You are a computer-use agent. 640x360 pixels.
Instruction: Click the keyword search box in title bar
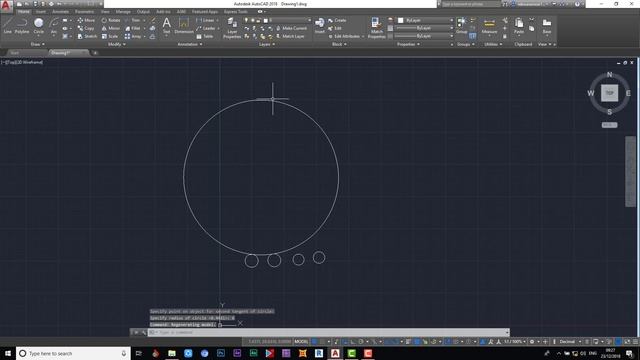[470, 4]
